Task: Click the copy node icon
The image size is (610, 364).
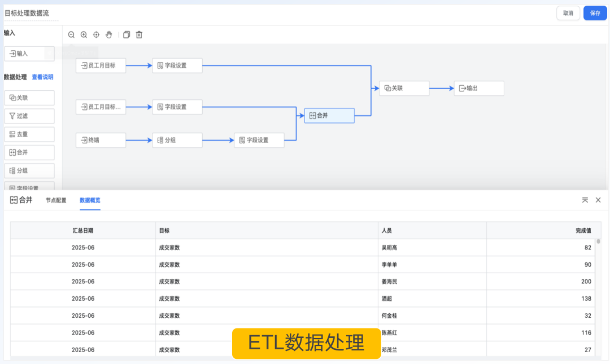Action: pos(127,34)
